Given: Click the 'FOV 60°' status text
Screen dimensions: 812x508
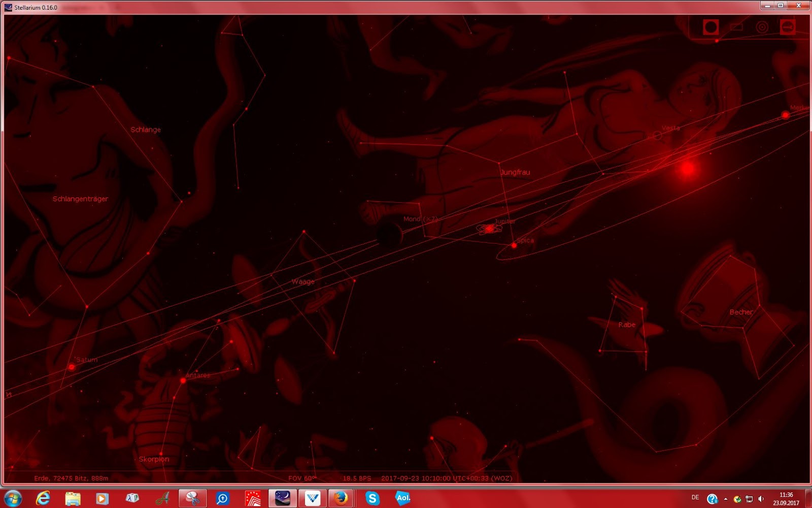Looking at the screenshot, I should (x=302, y=478).
